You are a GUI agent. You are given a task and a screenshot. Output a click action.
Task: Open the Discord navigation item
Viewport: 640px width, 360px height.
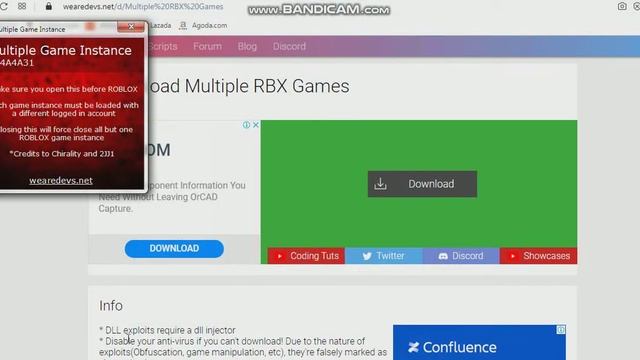tap(289, 47)
